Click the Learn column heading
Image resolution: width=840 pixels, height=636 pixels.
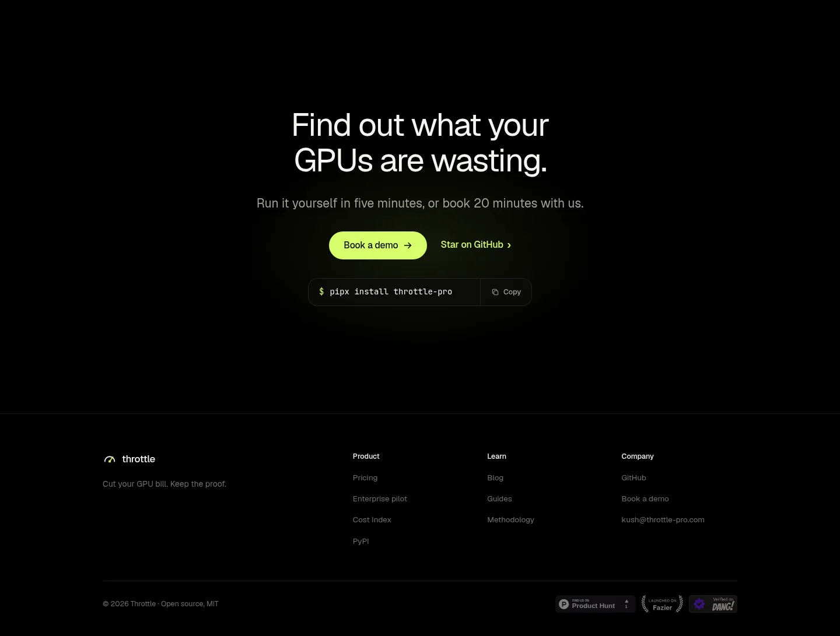[x=496, y=456]
